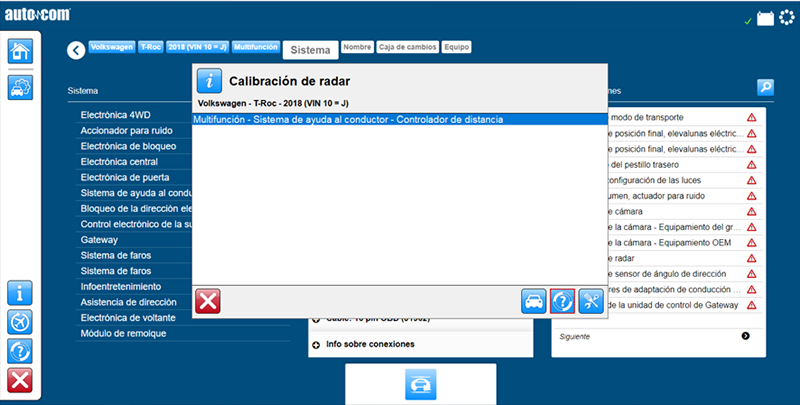Open the Sistema tab
800x405 pixels.
tap(310, 50)
